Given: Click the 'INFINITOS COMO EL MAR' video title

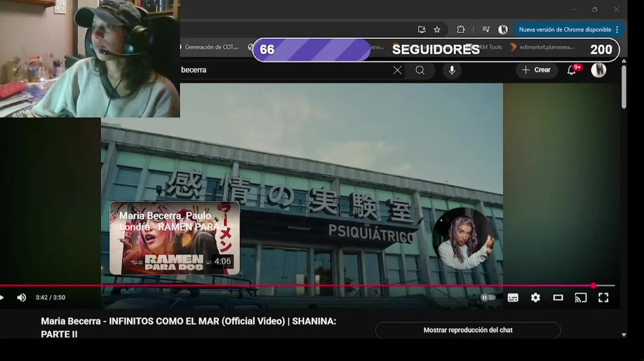Looking at the screenshot, I should coord(189,327).
